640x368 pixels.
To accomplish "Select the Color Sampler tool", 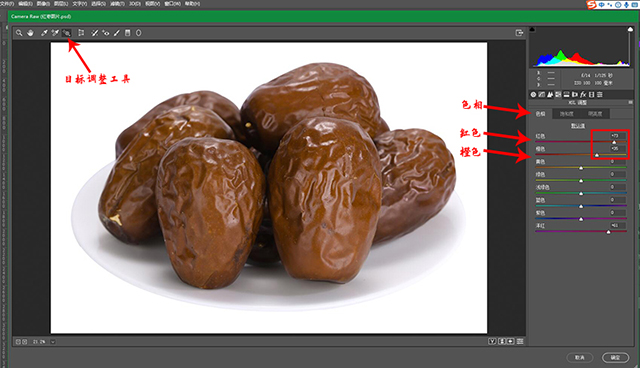I will click(55, 33).
